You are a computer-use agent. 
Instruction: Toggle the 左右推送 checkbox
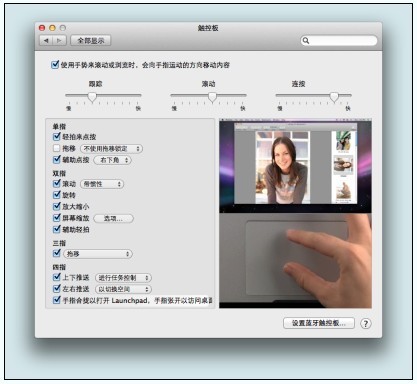[57, 289]
